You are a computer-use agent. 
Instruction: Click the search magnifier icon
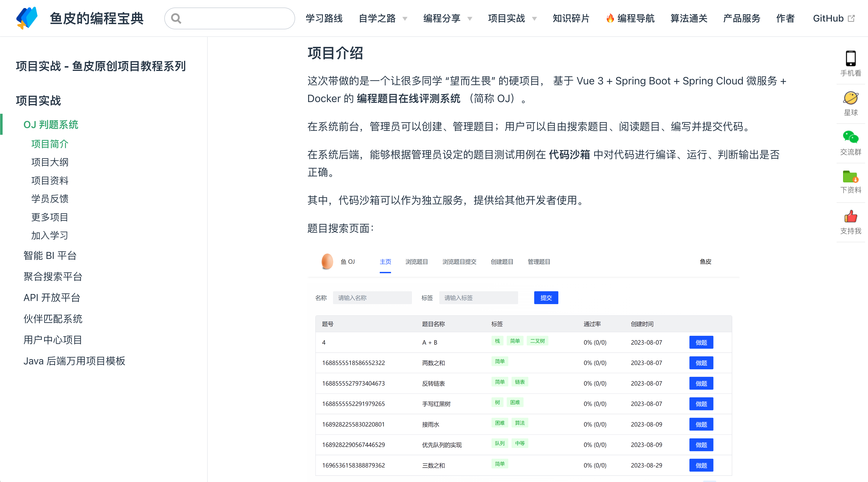click(176, 18)
